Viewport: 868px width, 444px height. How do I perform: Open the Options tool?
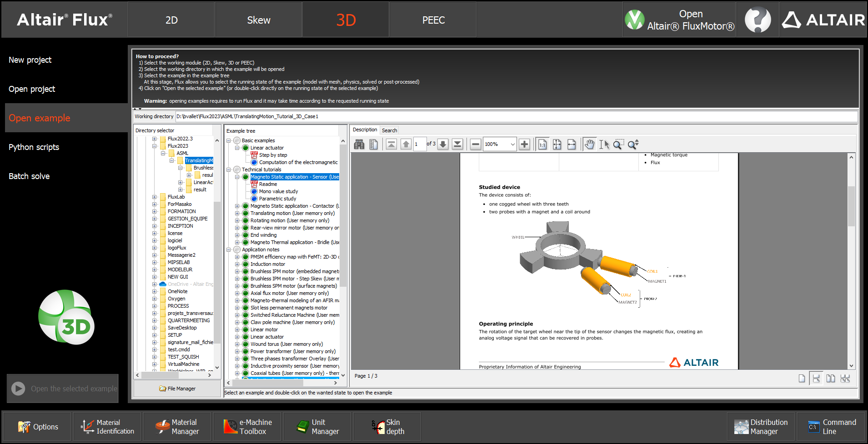point(38,427)
